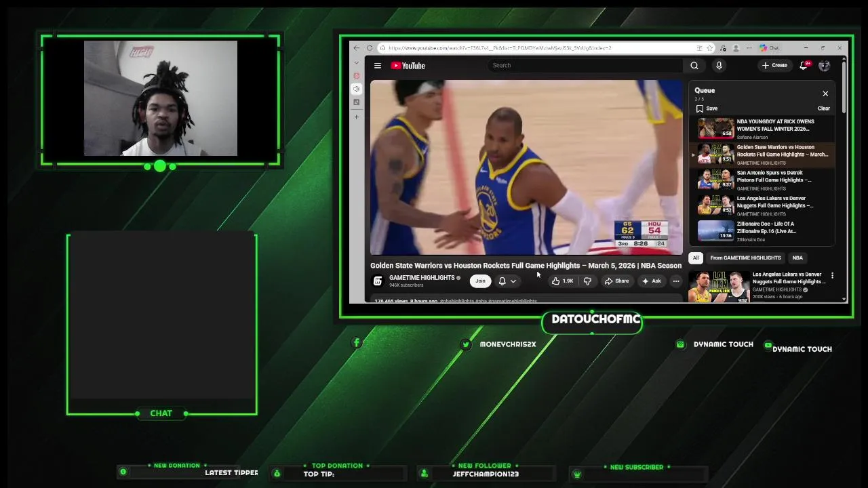Image resolution: width=868 pixels, height=488 pixels.
Task: Bookmark page with the star icon
Action: [x=709, y=48]
